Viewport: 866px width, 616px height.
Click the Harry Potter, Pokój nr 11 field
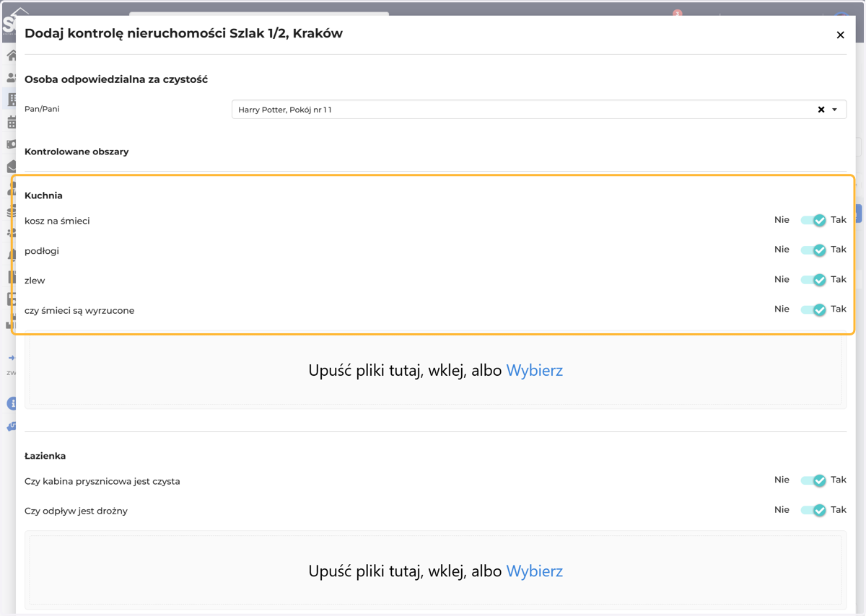coord(538,110)
